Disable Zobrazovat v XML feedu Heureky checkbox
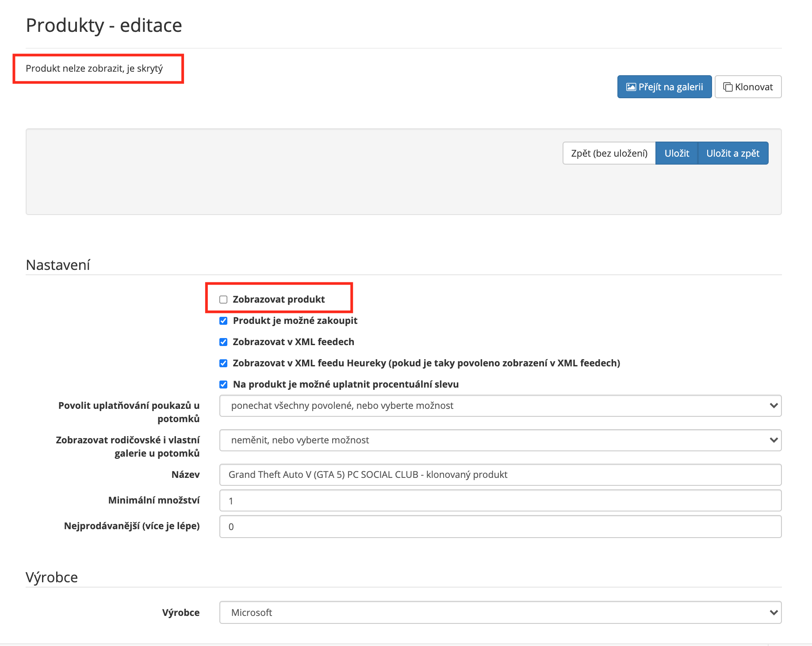Screen dimensions: 812x646 click(223, 363)
